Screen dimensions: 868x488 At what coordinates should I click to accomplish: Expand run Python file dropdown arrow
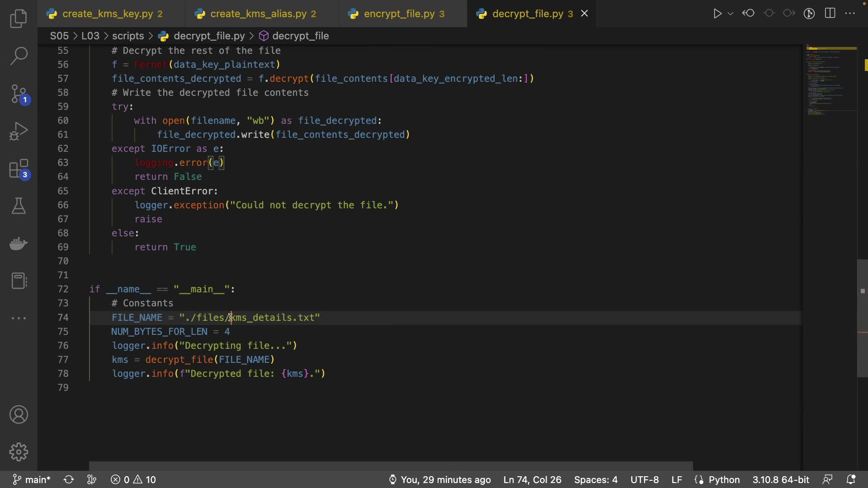[731, 14]
